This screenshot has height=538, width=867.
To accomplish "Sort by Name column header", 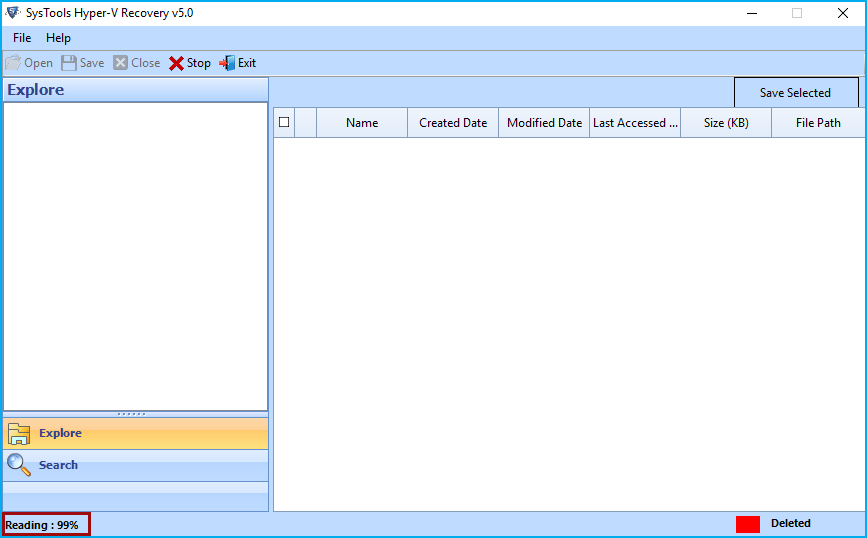I will pos(362,123).
